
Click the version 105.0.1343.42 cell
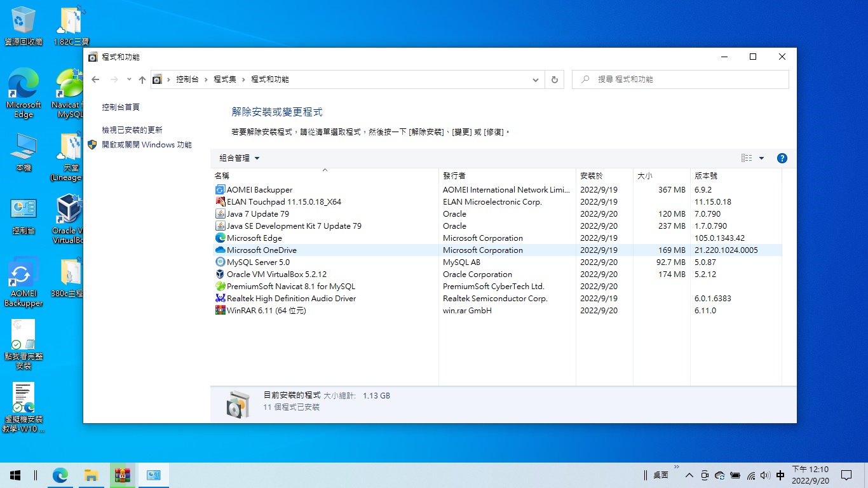click(x=719, y=238)
